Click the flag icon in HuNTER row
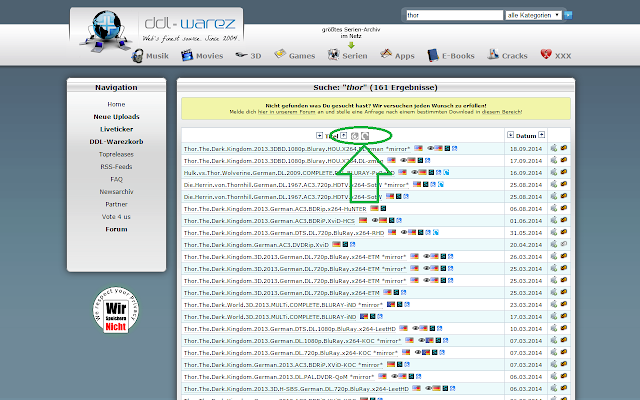Image resolution: width=640 pixels, height=400 pixels. (x=374, y=209)
